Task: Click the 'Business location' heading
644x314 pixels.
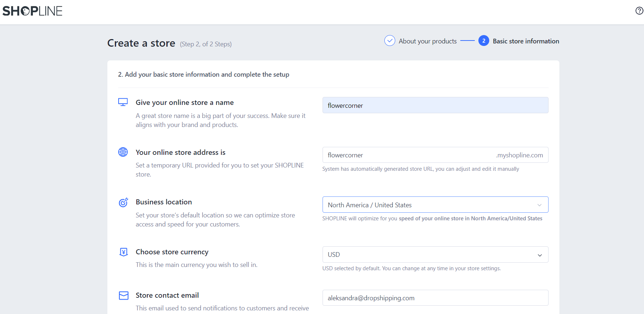Action: pyautogui.click(x=164, y=202)
